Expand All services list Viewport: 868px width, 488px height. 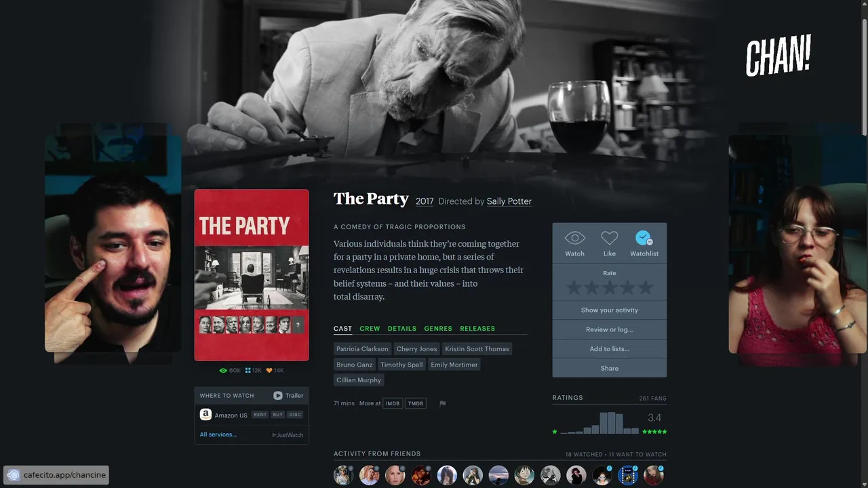pyautogui.click(x=218, y=434)
